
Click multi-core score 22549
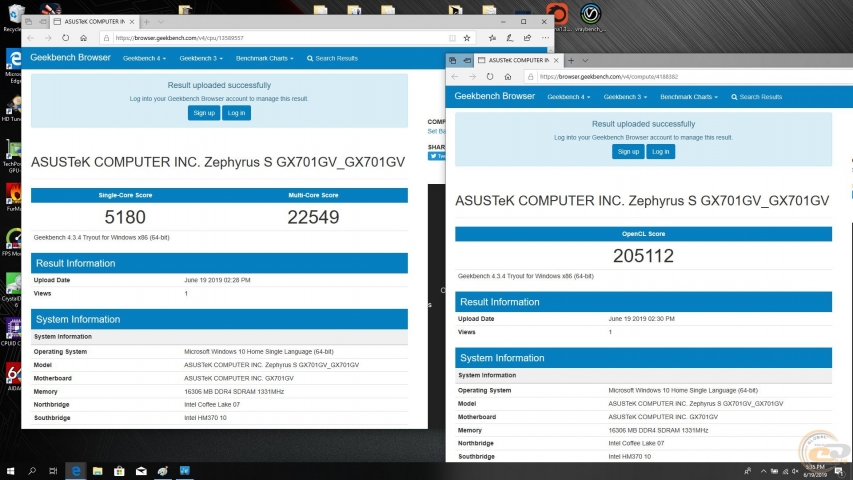pyautogui.click(x=313, y=217)
